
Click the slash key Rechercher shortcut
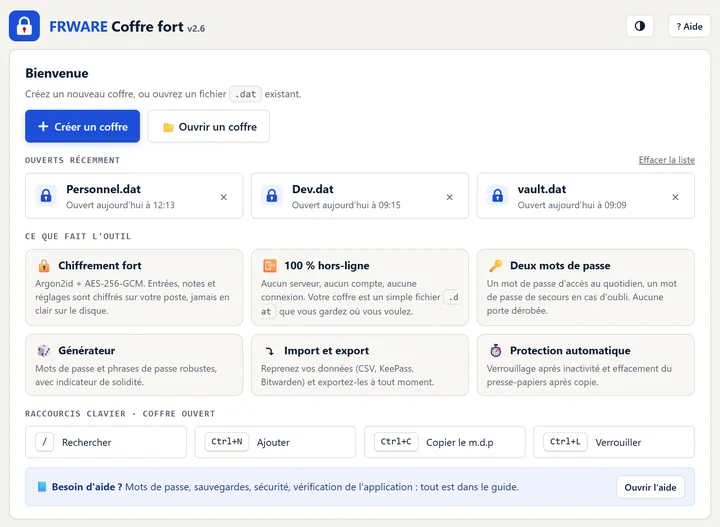[x=106, y=442]
